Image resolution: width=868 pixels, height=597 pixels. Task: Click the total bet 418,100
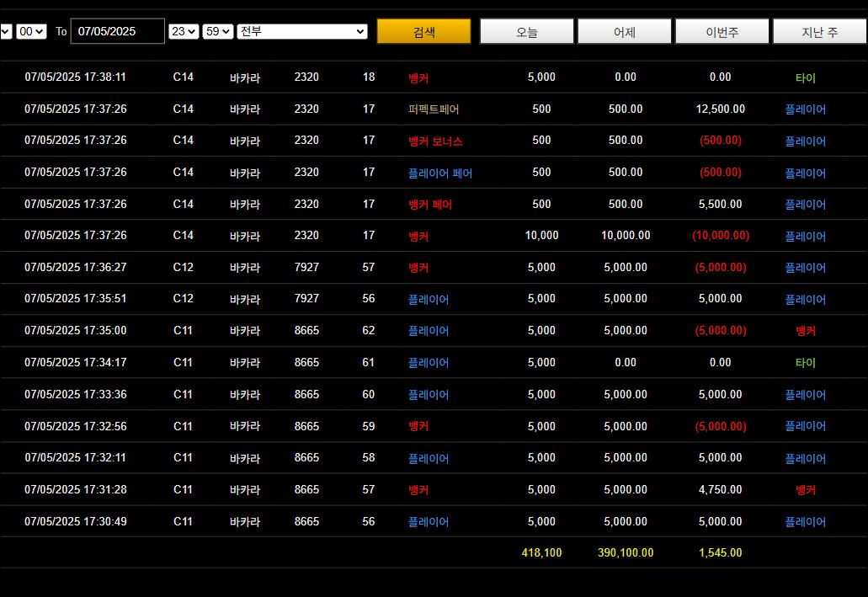pyautogui.click(x=541, y=552)
